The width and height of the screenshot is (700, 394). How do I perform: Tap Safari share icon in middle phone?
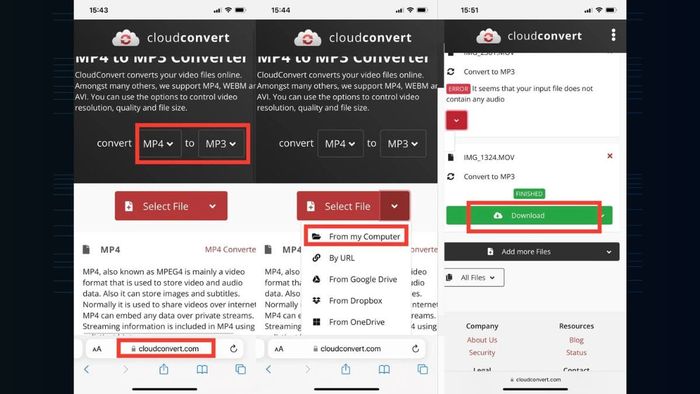346,369
